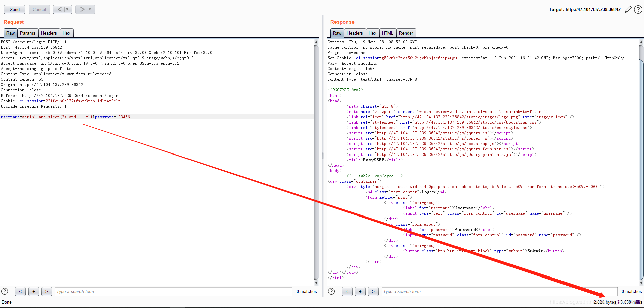Jump to next match in request search
644x308 pixels.
(x=47, y=291)
